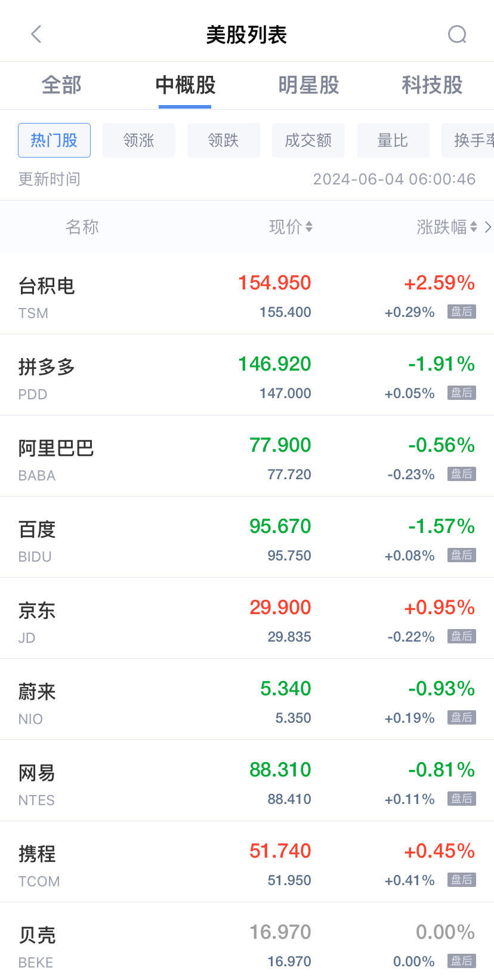
Task: Sort by 涨跌幅 using the sort arrows
Action: click(473, 227)
